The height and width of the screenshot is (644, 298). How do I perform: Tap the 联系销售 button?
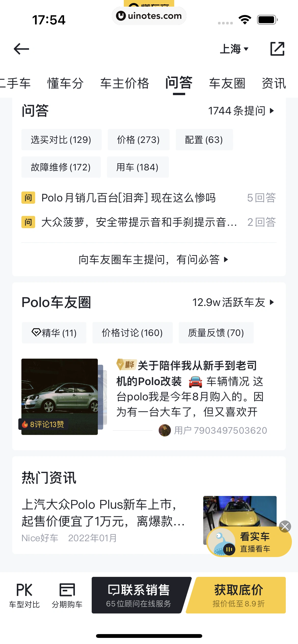[139, 595]
